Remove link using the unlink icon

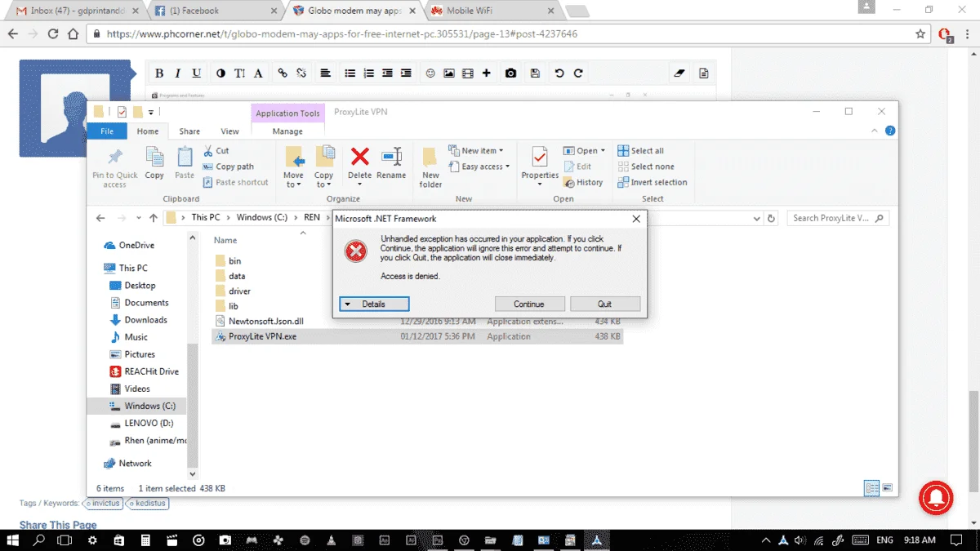[301, 73]
